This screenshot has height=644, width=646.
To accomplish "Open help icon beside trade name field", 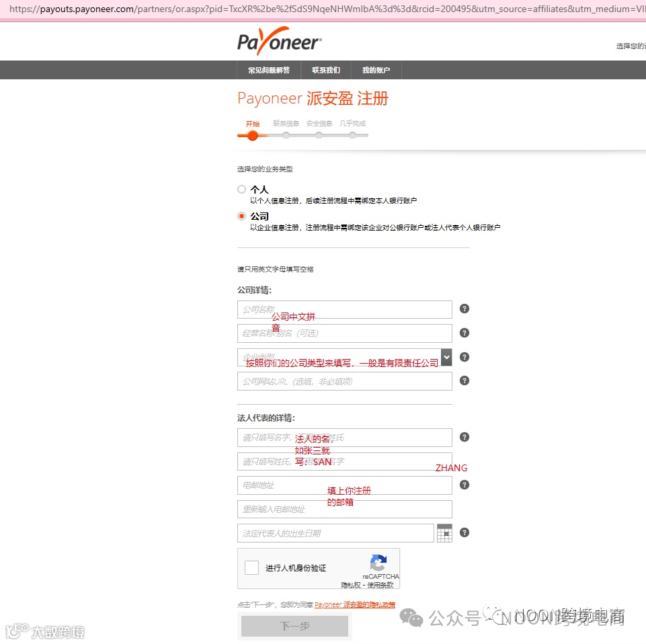I will [465, 333].
